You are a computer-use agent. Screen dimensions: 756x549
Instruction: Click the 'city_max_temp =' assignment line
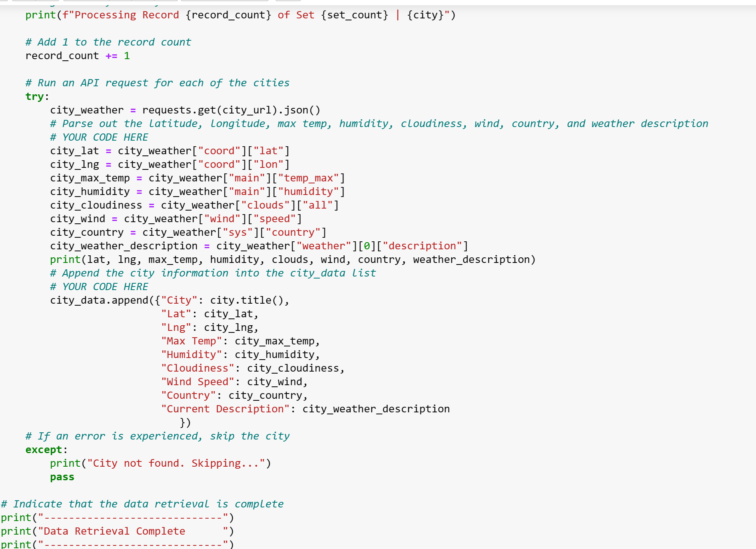coord(197,178)
